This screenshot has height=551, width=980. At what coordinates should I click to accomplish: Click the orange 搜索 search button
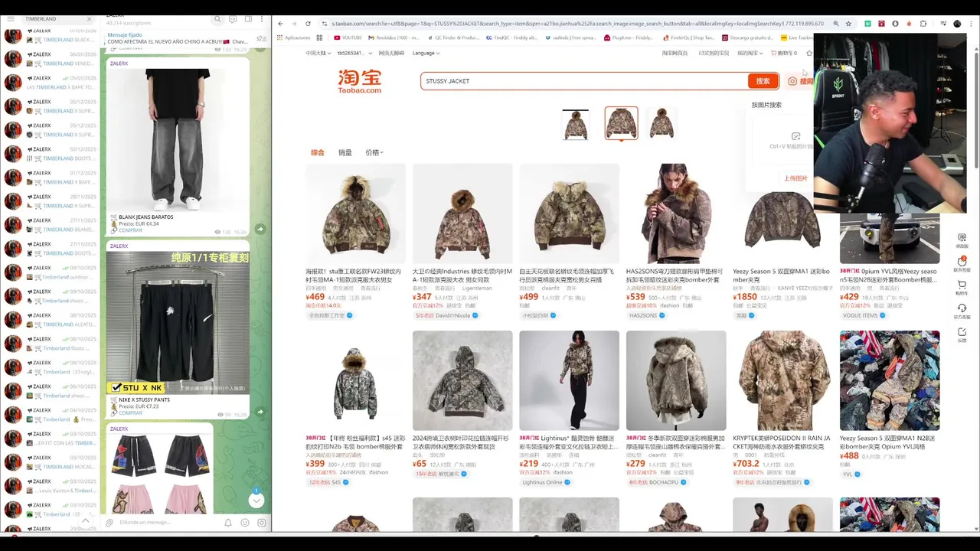coord(763,81)
